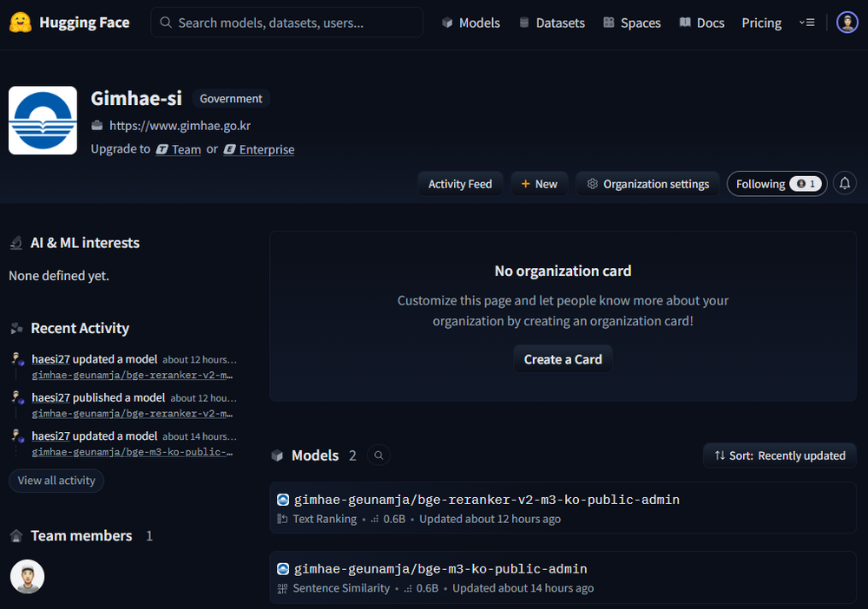The width and height of the screenshot is (868, 609).
Task: Click the gear icon on Organization settings
Action: (x=592, y=184)
